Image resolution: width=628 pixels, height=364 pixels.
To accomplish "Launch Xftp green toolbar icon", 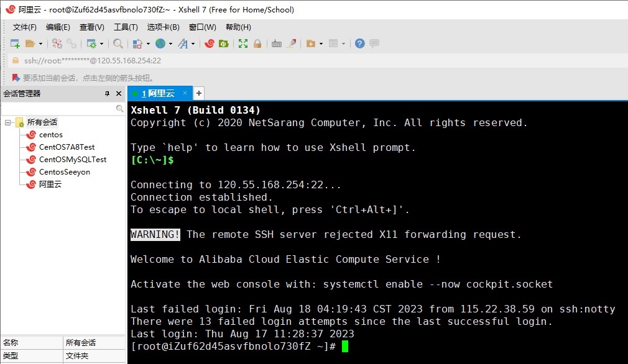I will pyautogui.click(x=223, y=43).
